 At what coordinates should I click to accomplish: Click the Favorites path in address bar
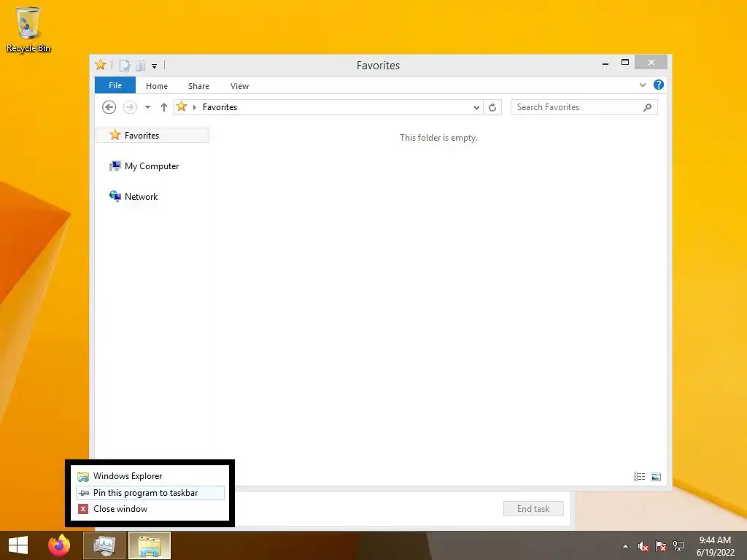pos(220,107)
